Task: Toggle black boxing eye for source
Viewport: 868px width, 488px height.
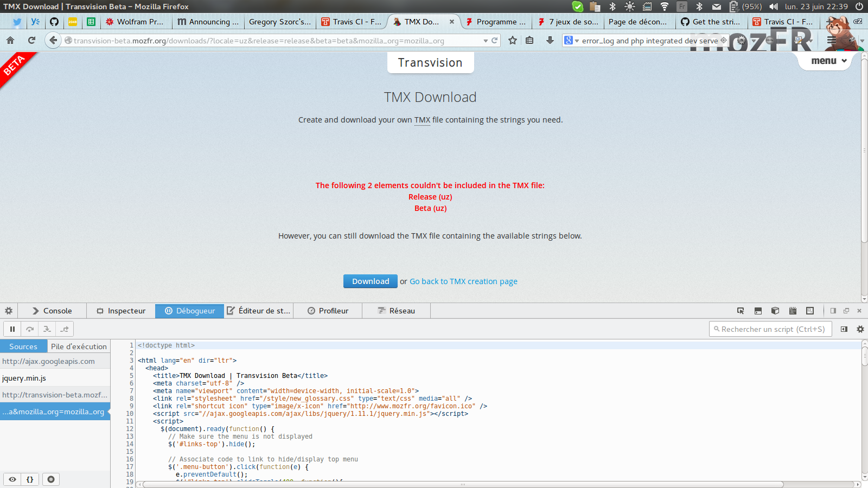Action: tap(12, 479)
